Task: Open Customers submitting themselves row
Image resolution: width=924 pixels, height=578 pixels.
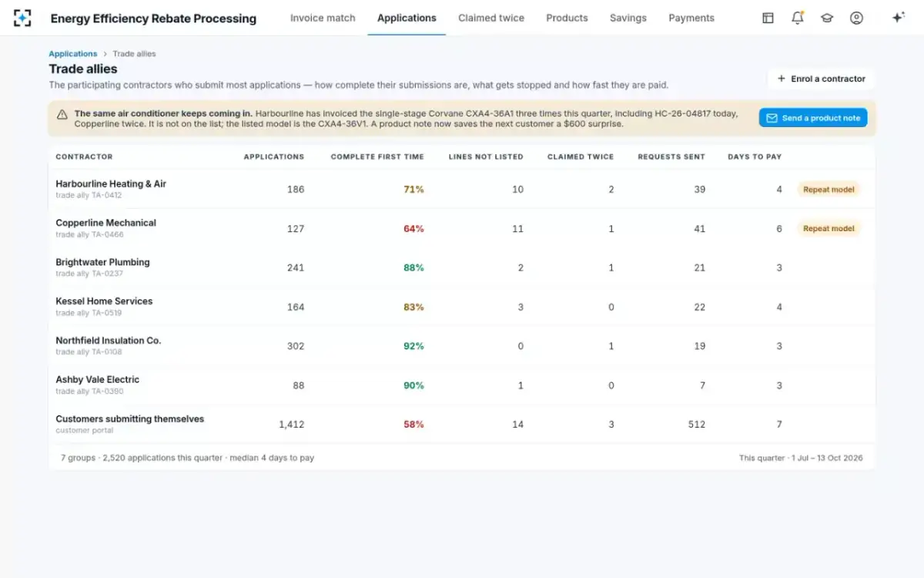Action: (462, 424)
